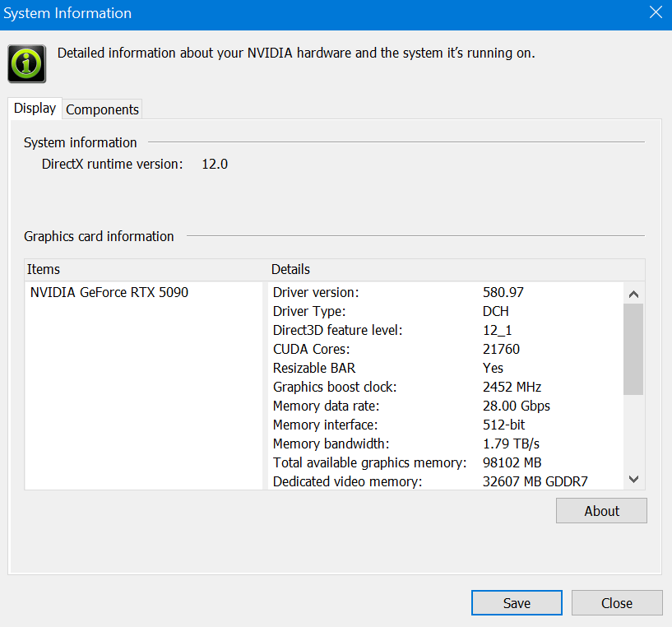
Task: Click Graphics boost clock label
Action: click(335, 387)
